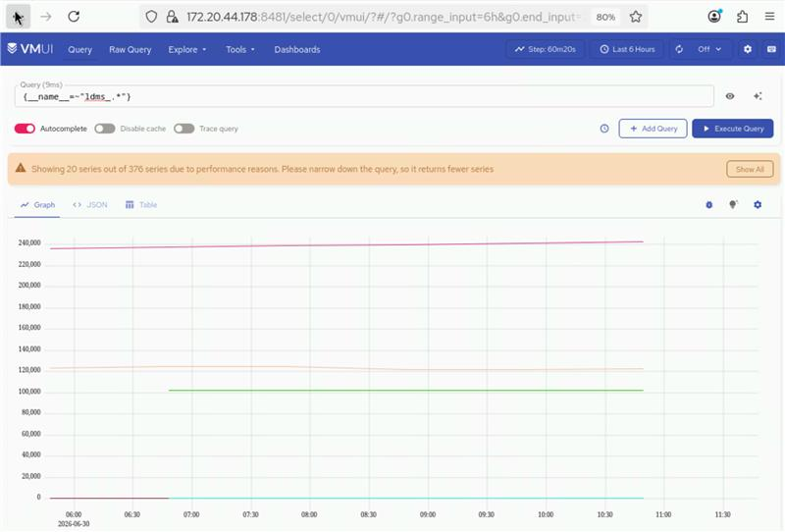Enable the Trace query switch
Viewport: 785px width, 532px height.
183,129
